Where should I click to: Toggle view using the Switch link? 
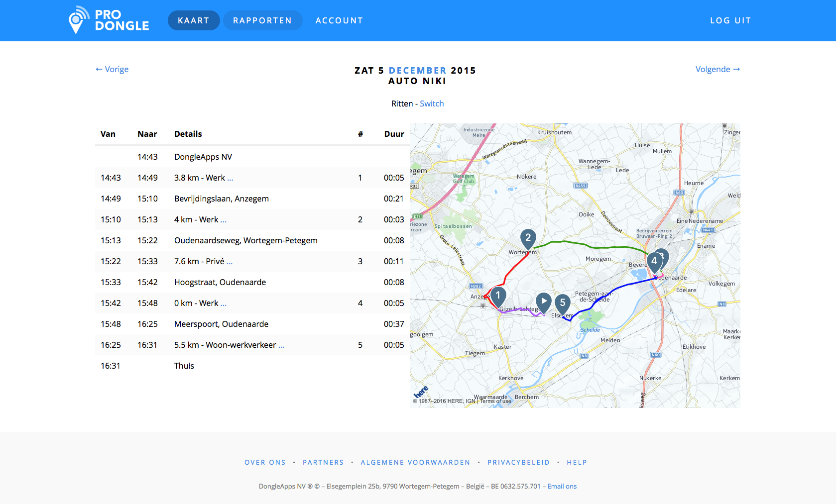[432, 103]
